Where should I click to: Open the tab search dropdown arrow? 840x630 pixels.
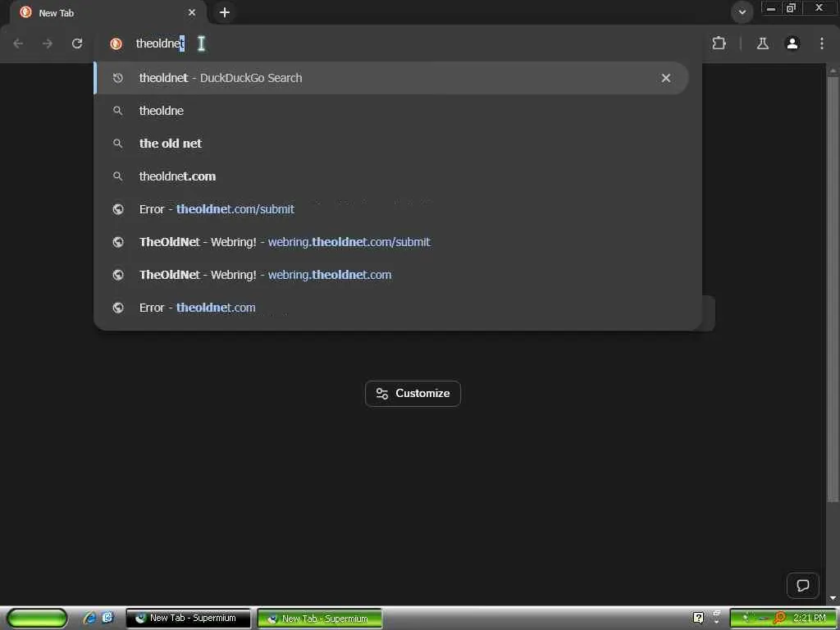742,12
